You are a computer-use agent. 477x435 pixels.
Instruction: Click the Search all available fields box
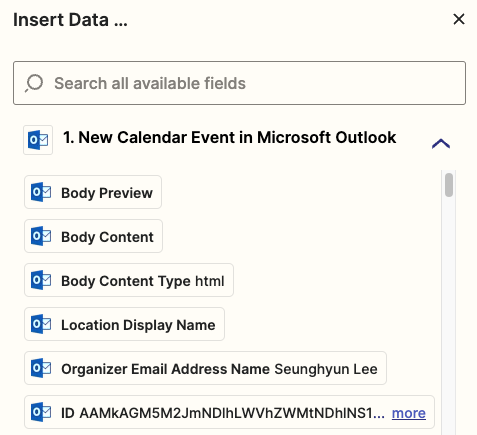pos(239,83)
